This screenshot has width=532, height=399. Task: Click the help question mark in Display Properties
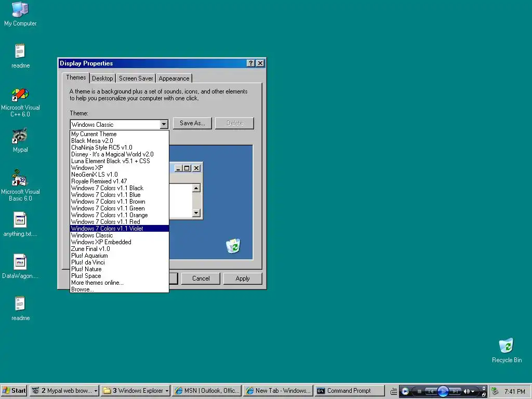[x=250, y=63]
